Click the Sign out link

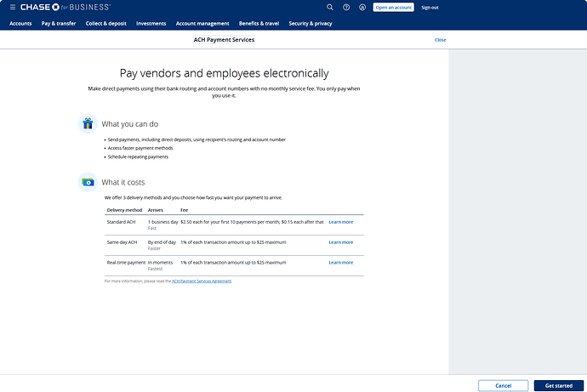pos(430,7)
